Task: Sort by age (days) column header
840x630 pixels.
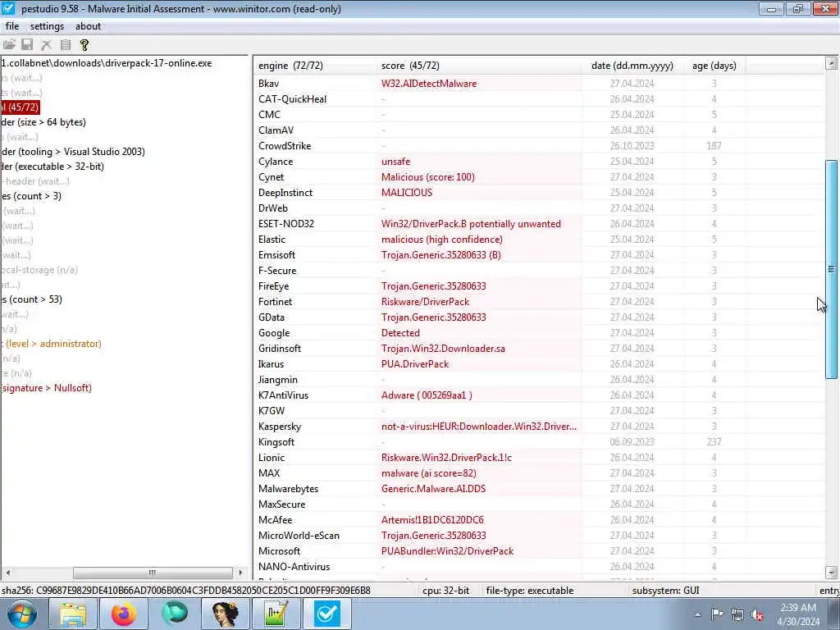Action: [714, 66]
